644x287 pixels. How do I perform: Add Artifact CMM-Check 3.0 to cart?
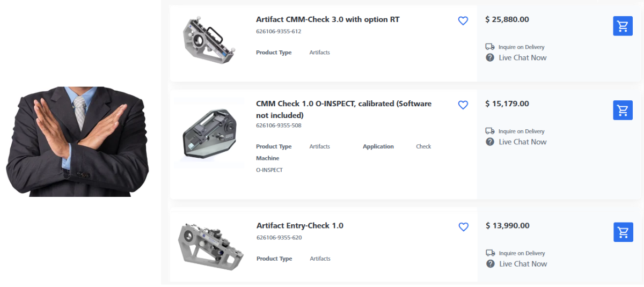tap(623, 26)
